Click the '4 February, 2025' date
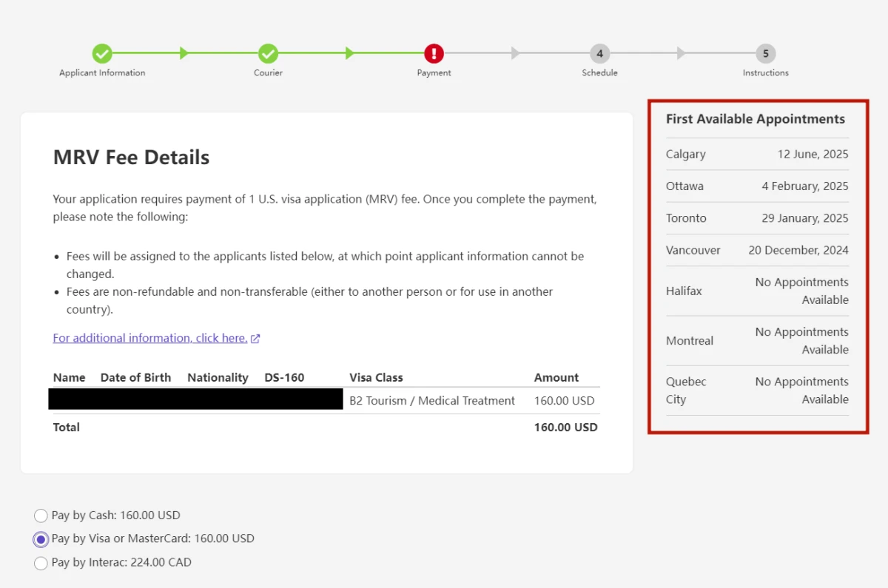Image resolution: width=888 pixels, height=588 pixels. [805, 186]
